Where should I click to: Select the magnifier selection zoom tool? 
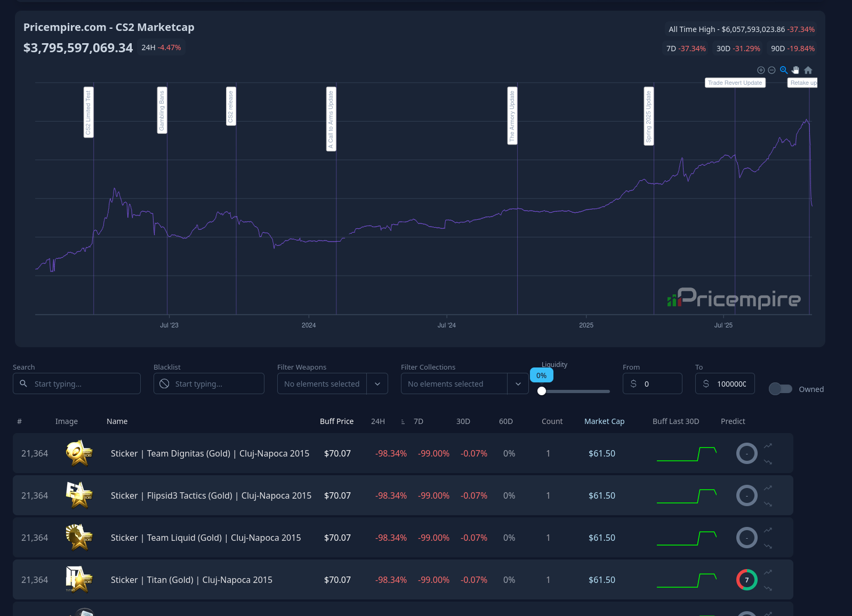[x=784, y=70]
